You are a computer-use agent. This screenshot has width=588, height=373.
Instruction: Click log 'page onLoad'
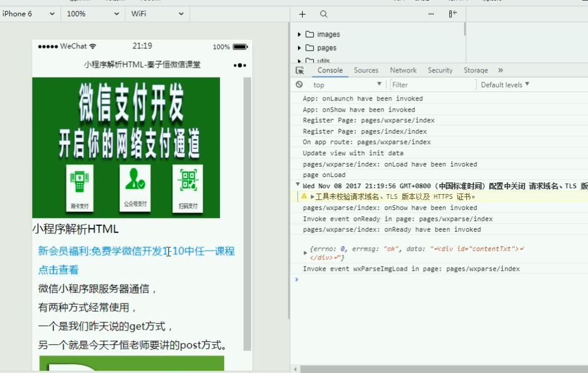(x=324, y=175)
